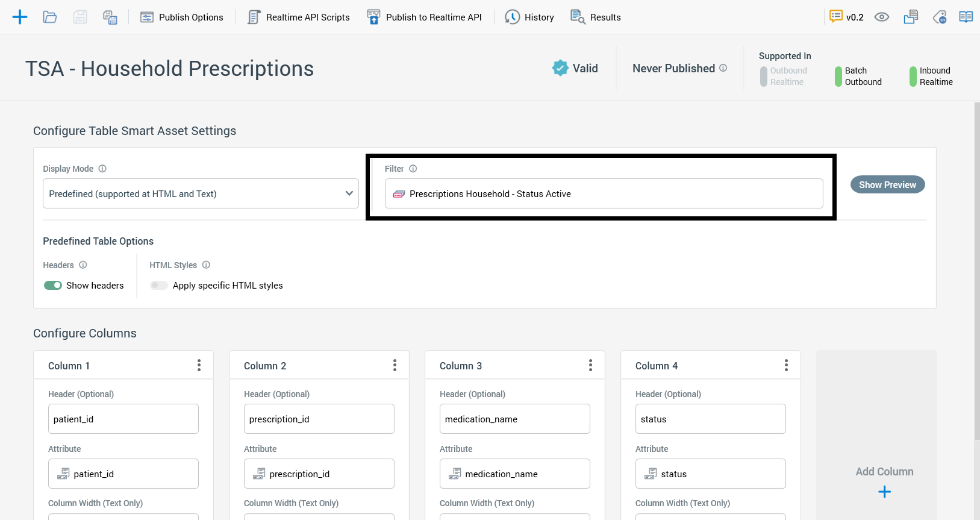The image size is (980, 520).
Task: Click the open folder icon in toolbar
Action: (50, 17)
